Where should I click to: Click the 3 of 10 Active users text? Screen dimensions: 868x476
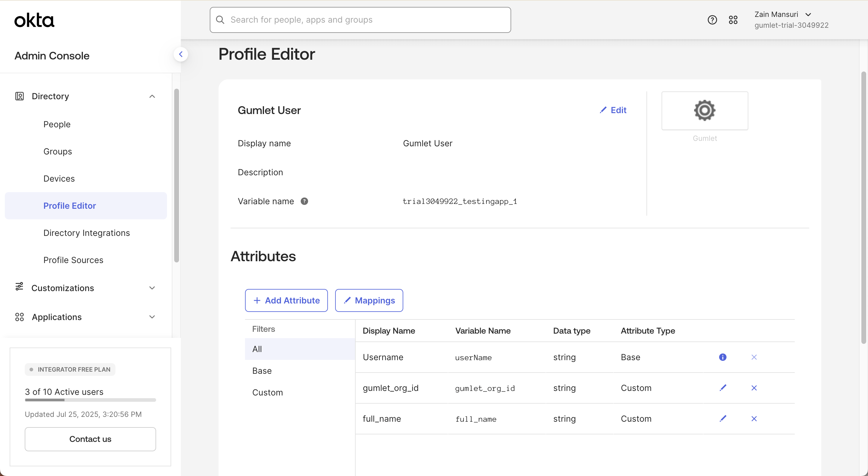64,392
